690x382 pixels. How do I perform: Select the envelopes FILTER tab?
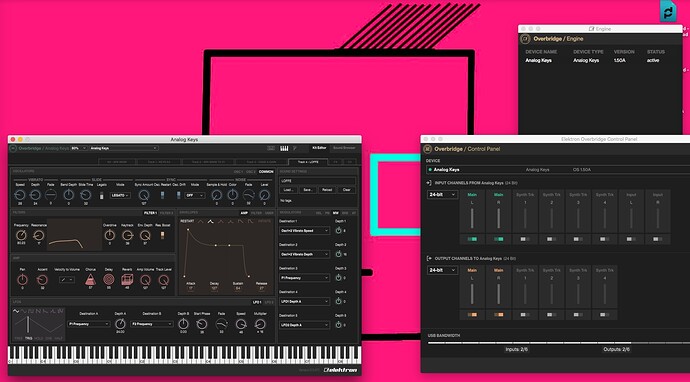[x=256, y=213]
